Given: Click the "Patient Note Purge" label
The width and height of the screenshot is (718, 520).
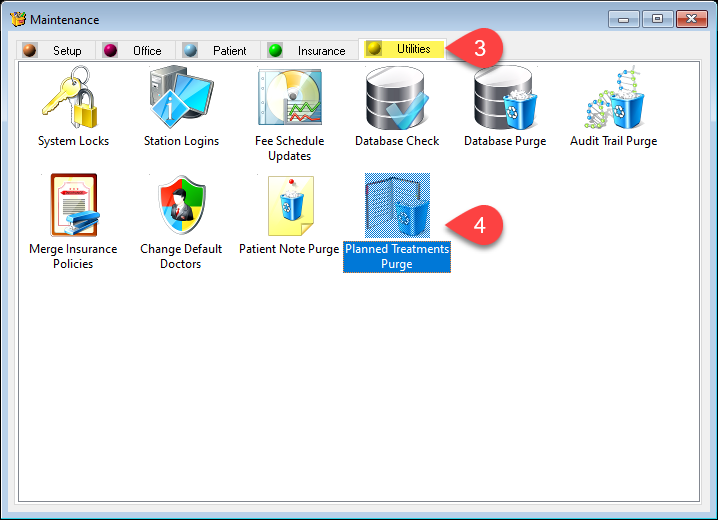Looking at the screenshot, I should click(289, 249).
